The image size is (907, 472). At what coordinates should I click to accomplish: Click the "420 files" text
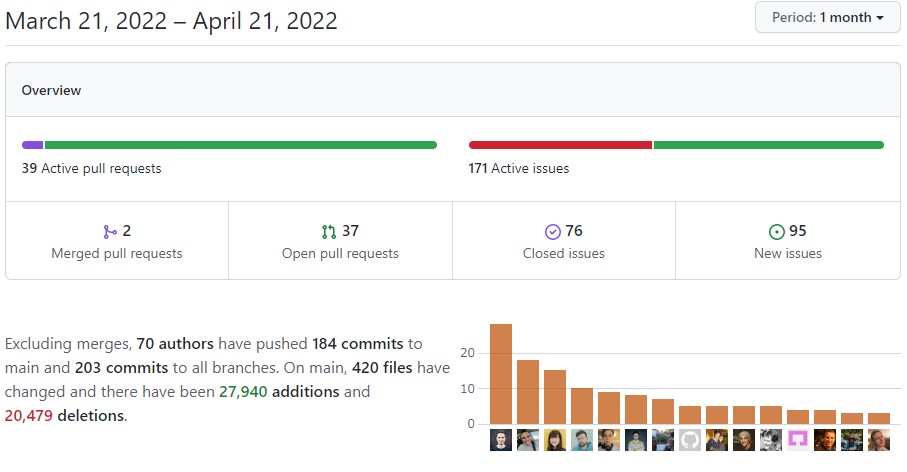382,368
